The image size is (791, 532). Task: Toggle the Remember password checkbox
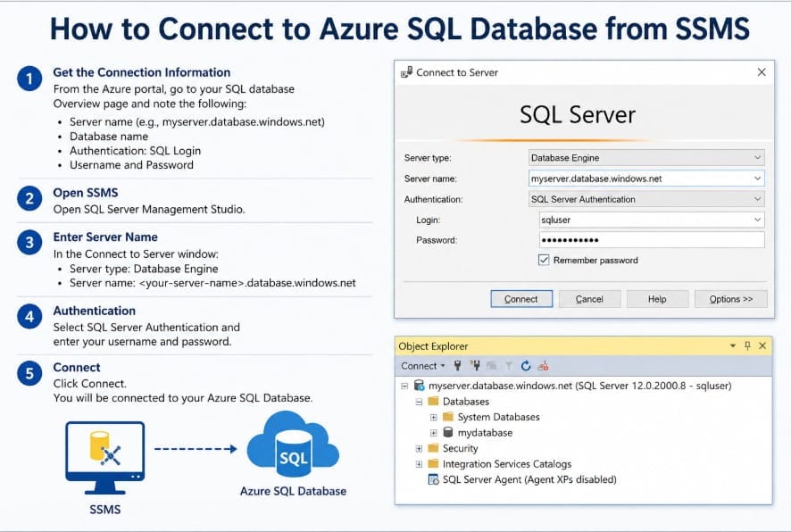click(544, 260)
